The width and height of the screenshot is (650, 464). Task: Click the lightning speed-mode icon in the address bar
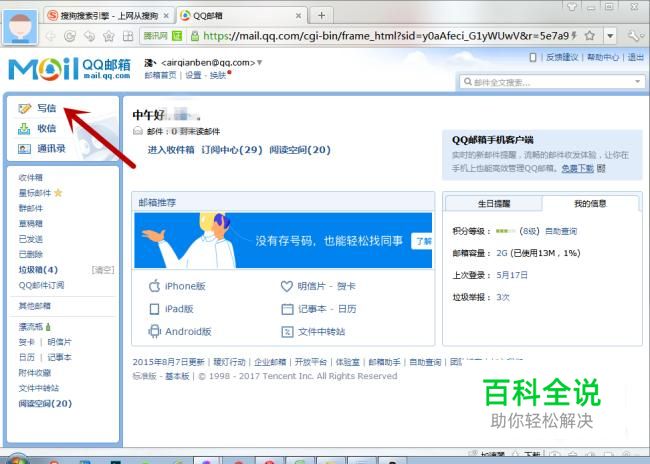pyautogui.click(x=574, y=36)
